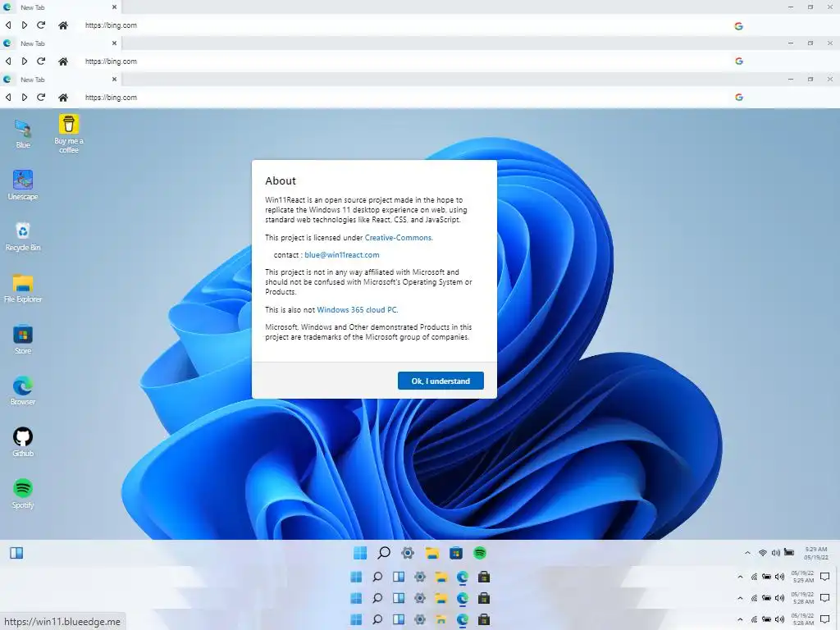Open Start menu on the taskbar with Spotify

tap(360, 553)
